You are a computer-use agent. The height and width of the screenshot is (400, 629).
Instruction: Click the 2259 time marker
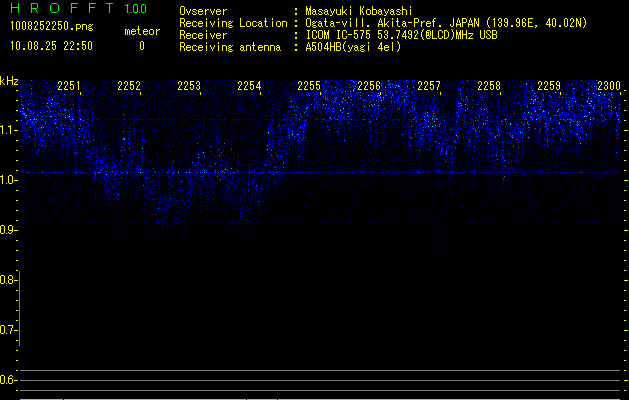click(x=549, y=86)
